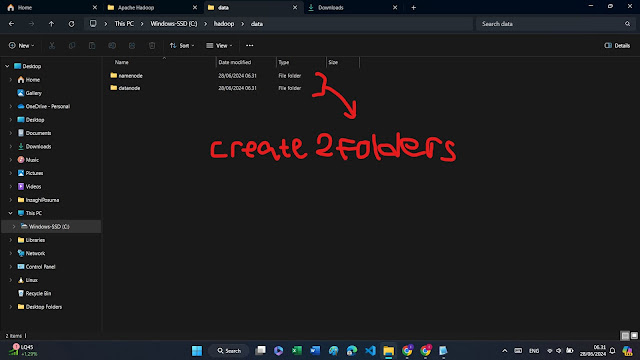Click the Paste toolbar icon

point(92,45)
